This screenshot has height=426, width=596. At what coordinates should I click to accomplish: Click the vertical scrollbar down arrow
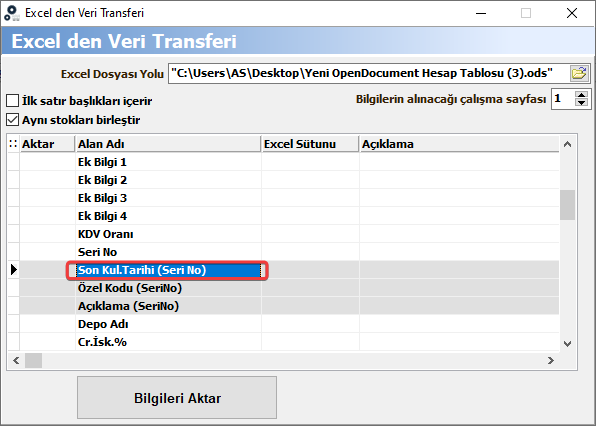tap(567, 344)
